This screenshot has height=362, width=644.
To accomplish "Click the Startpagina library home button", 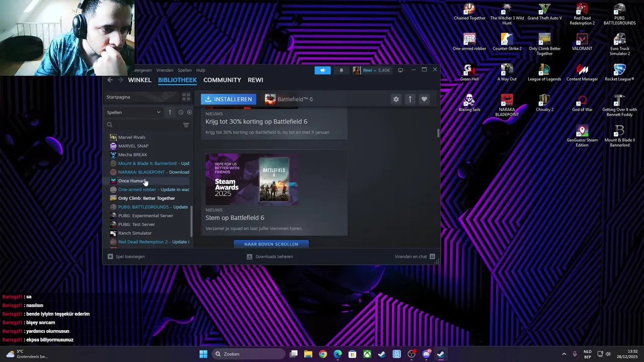I will [x=141, y=97].
